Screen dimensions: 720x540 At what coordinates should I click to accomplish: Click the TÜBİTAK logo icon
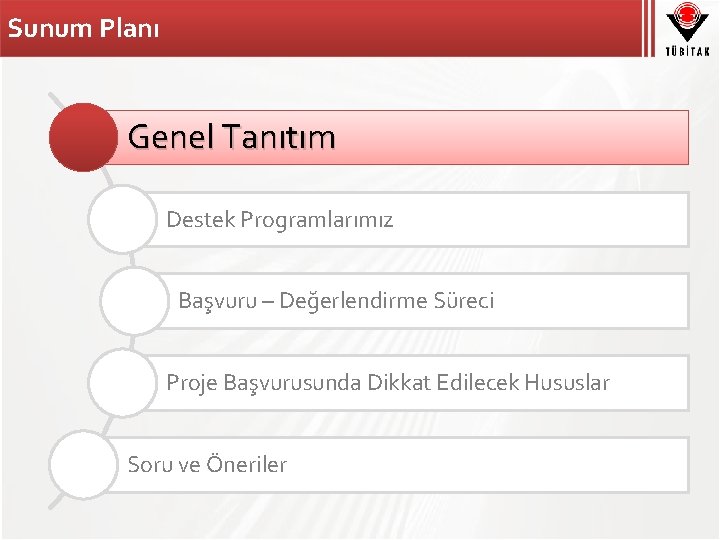[687, 22]
